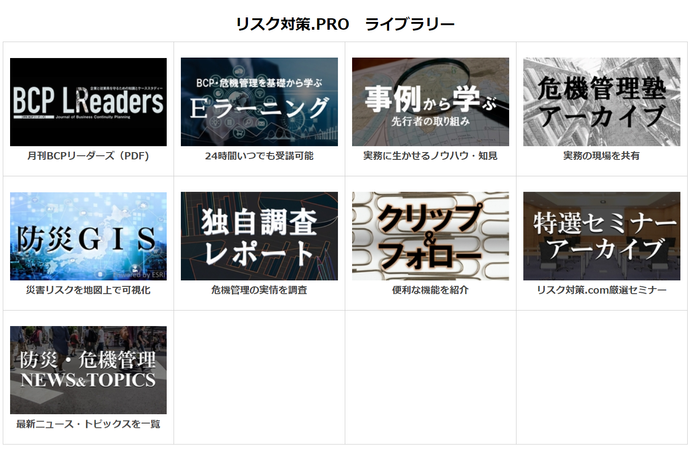Open the クリップ&フォロー banner image

tap(430, 236)
